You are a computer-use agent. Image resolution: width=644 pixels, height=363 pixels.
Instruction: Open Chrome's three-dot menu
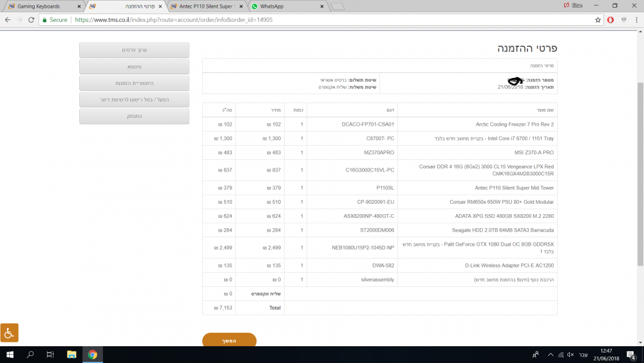tap(637, 20)
